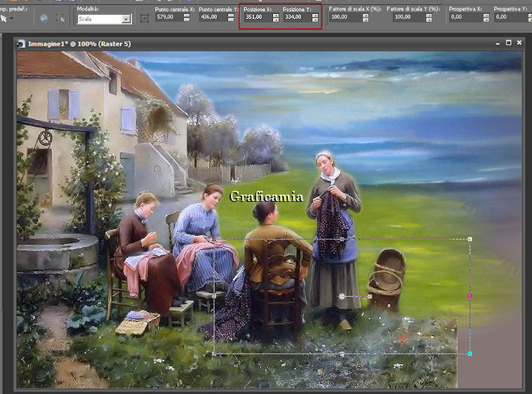Increase Prospettiva X with up arrow
The width and height of the screenshot is (532, 394).
(x=486, y=15)
